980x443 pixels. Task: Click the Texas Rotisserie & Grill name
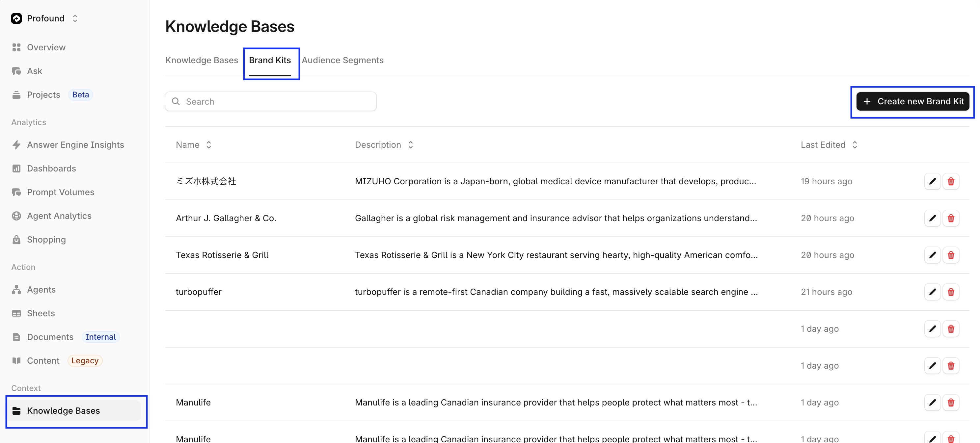pos(222,255)
